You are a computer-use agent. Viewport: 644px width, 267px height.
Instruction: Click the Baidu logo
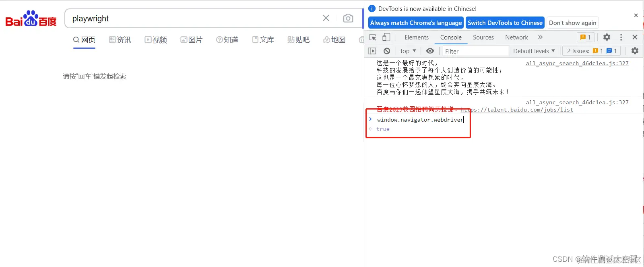(x=31, y=19)
